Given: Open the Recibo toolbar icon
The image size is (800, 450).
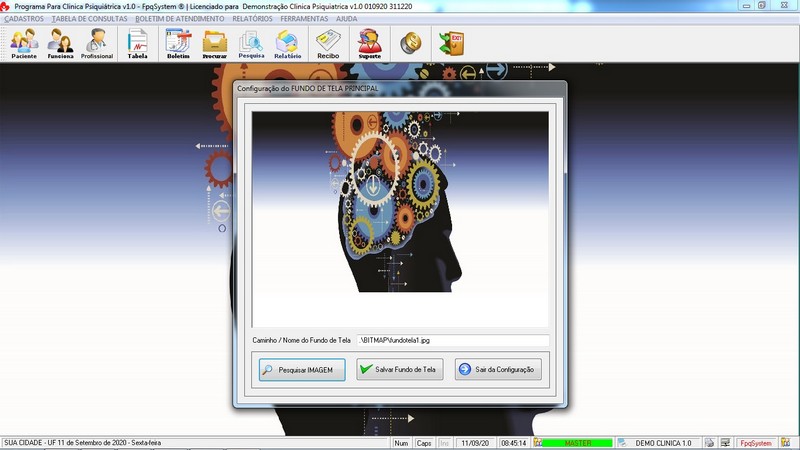Looking at the screenshot, I should tap(328, 44).
